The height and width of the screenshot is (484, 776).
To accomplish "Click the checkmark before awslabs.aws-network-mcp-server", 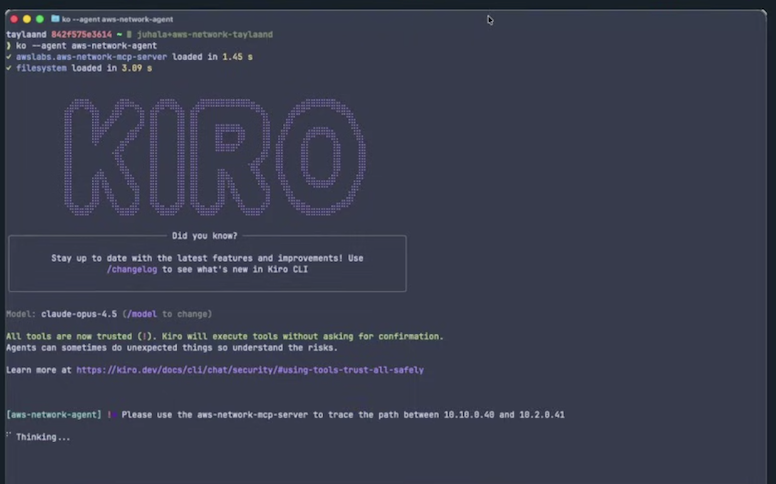I will (8, 56).
